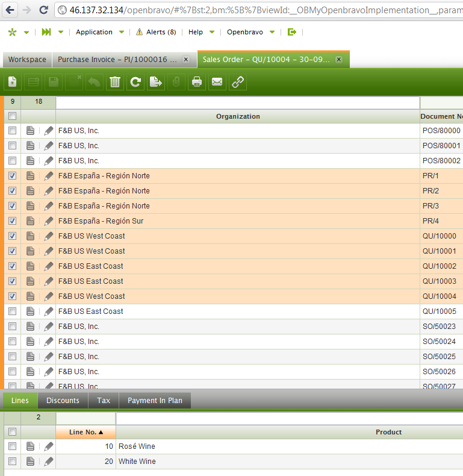
Task: Switch to the Workspace tab
Action: tap(27, 60)
